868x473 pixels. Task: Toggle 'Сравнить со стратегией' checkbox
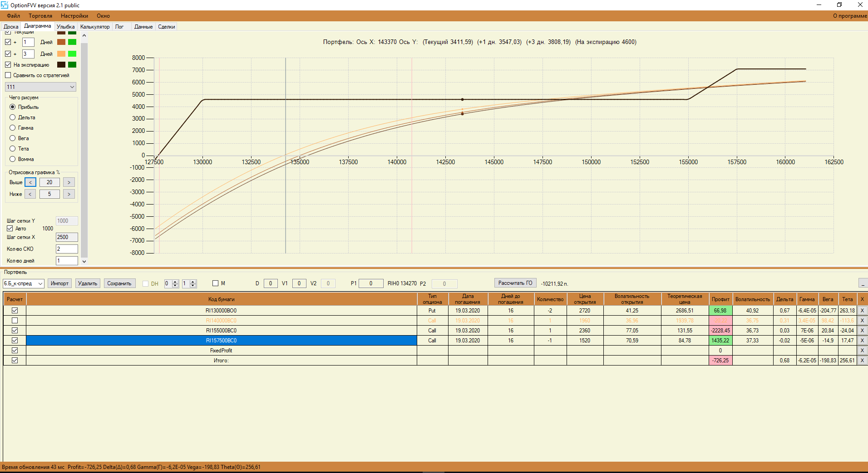pos(8,75)
